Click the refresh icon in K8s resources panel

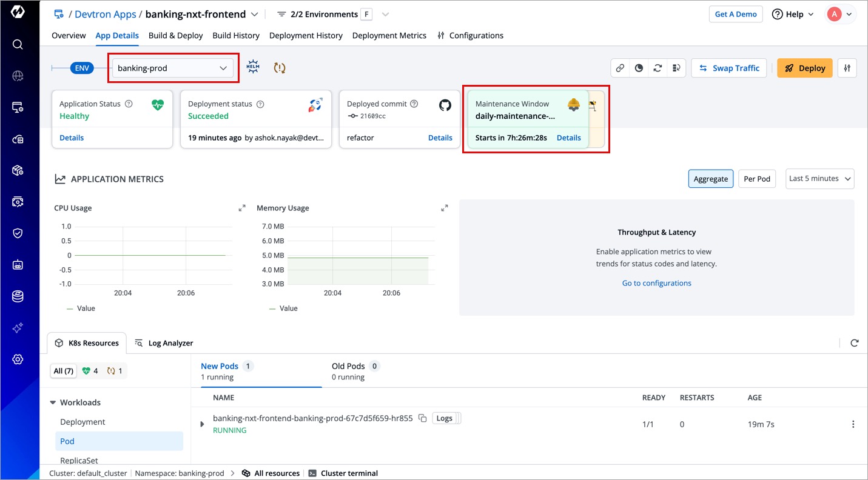coord(854,343)
